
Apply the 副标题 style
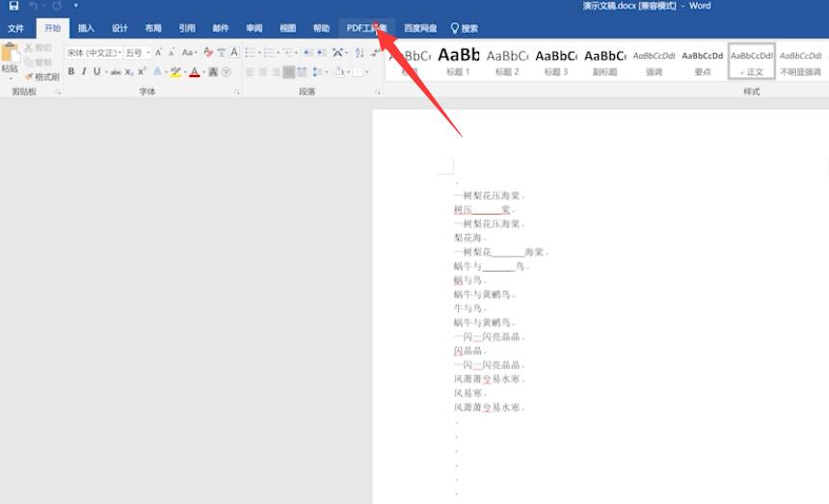pyautogui.click(x=604, y=62)
